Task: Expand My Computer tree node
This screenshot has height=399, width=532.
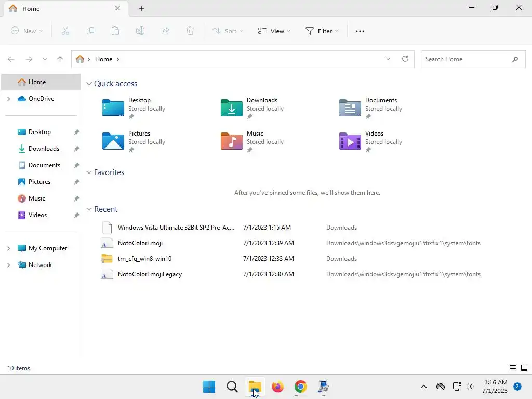Action: 9,248
